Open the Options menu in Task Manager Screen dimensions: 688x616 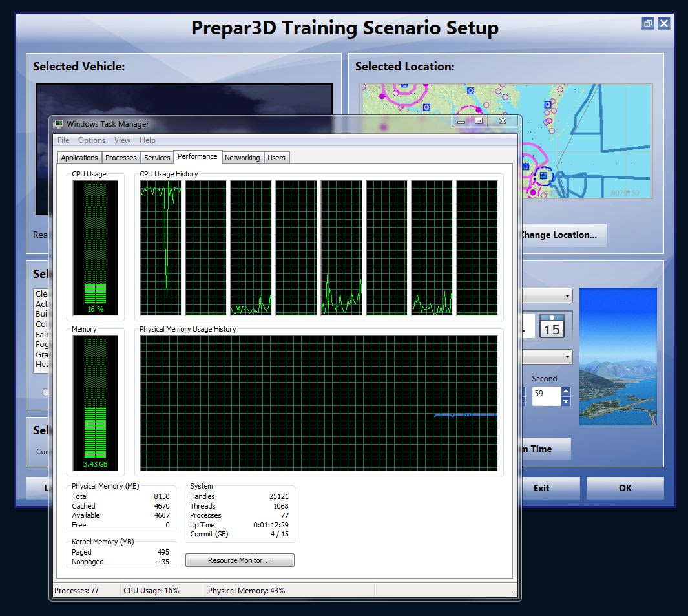tap(92, 140)
